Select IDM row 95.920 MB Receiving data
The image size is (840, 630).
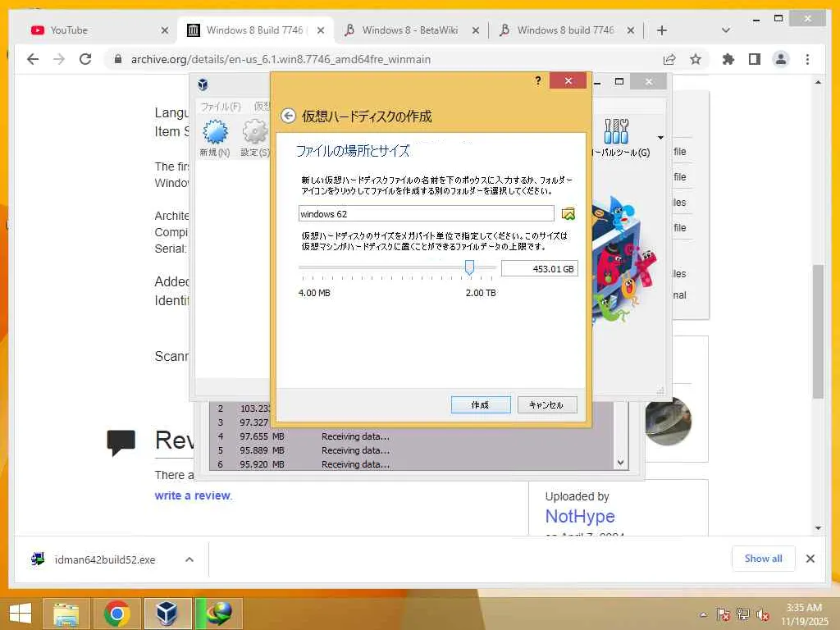click(412, 464)
